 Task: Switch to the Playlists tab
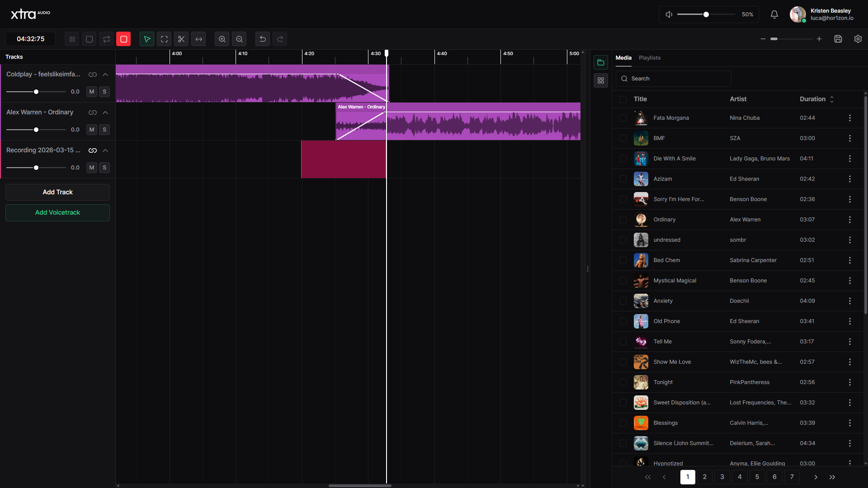(x=649, y=58)
